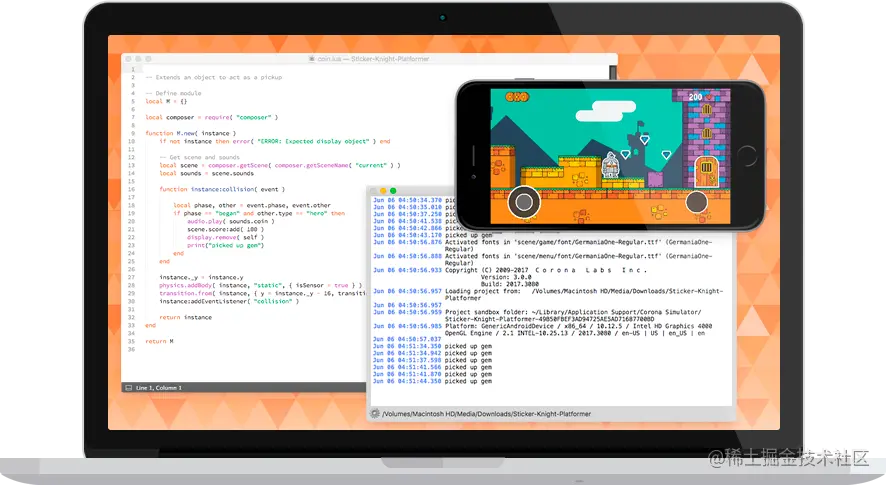This screenshot has width=886, height=485.
Task: Click the 'audio.play( sounds.coin )' line
Action: [x=231, y=222]
